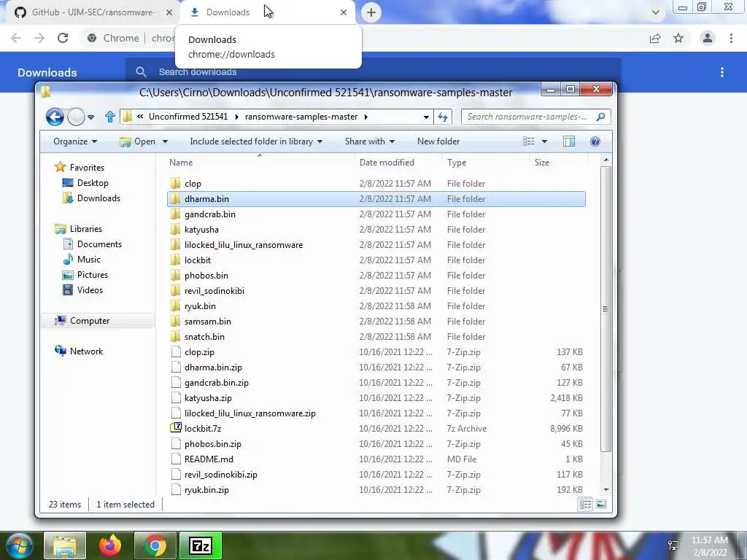Close the GitHub tab
This screenshot has width=747, height=560.
(169, 12)
